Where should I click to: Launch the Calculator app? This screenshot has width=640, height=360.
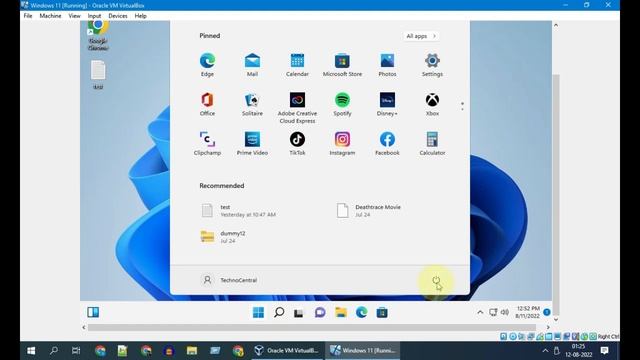pos(432,143)
